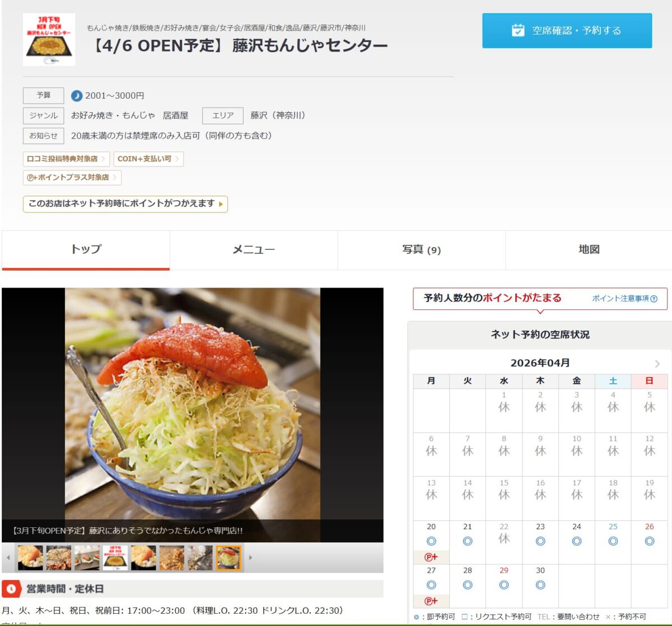
Task: Switch to the 写真 (9) tab
Action: click(x=421, y=250)
